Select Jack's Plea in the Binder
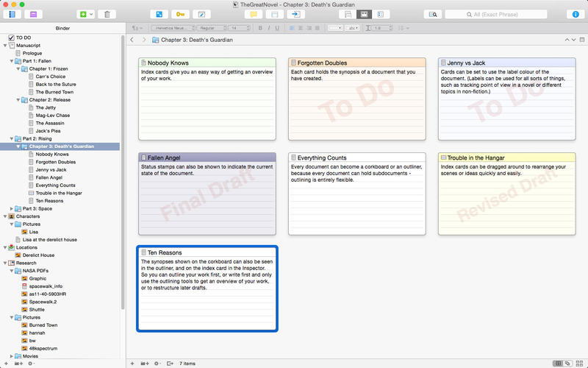Image resolution: width=588 pixels, height=368 pixels. coord(48,131)
